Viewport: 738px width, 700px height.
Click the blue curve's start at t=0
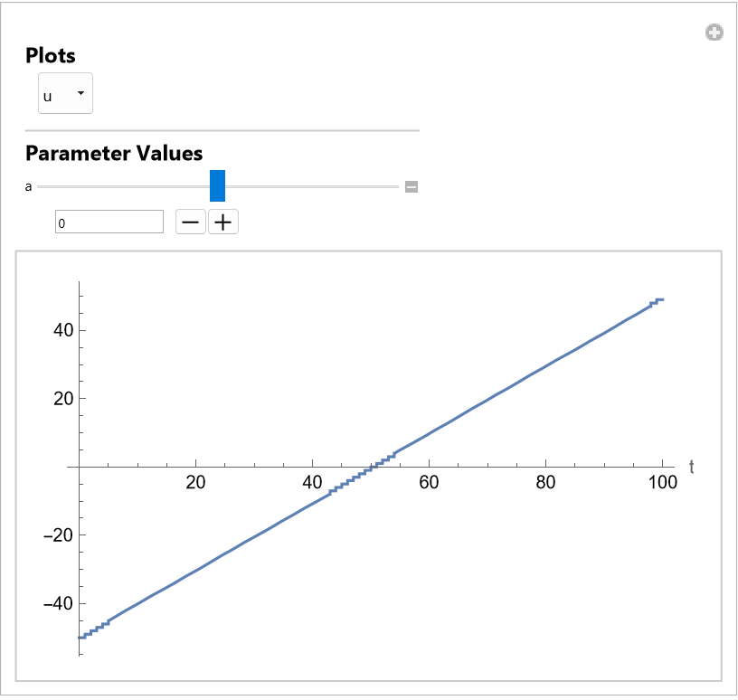coord(81,637)
